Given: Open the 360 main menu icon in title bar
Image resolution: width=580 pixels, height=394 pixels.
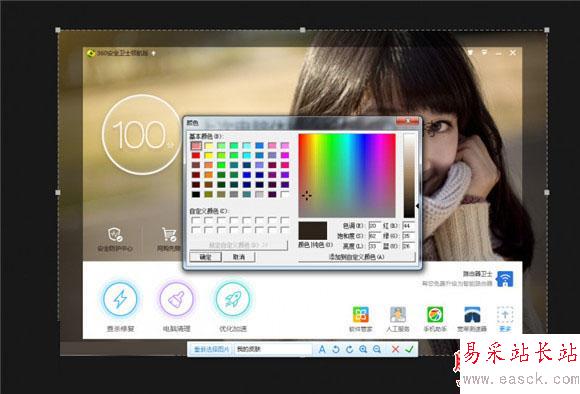Looking at the screenshot, I should click(484, 53).
